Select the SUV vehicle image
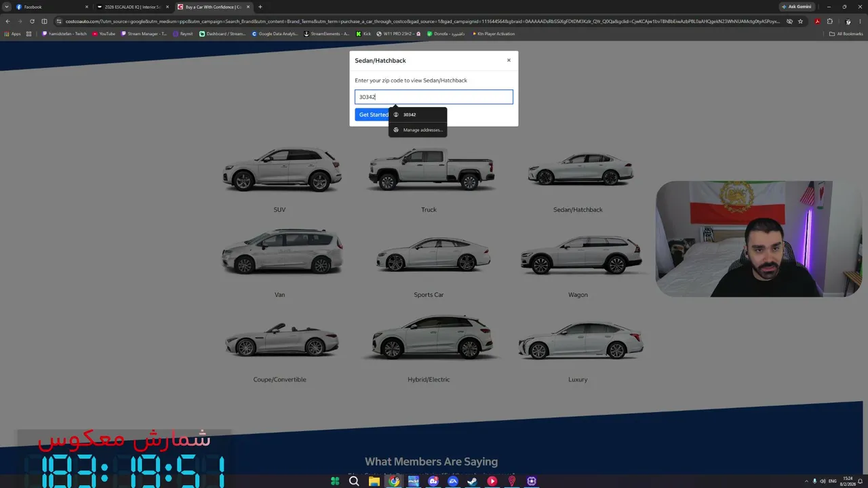Screen dimensions: 868x488 click(282, 169)
